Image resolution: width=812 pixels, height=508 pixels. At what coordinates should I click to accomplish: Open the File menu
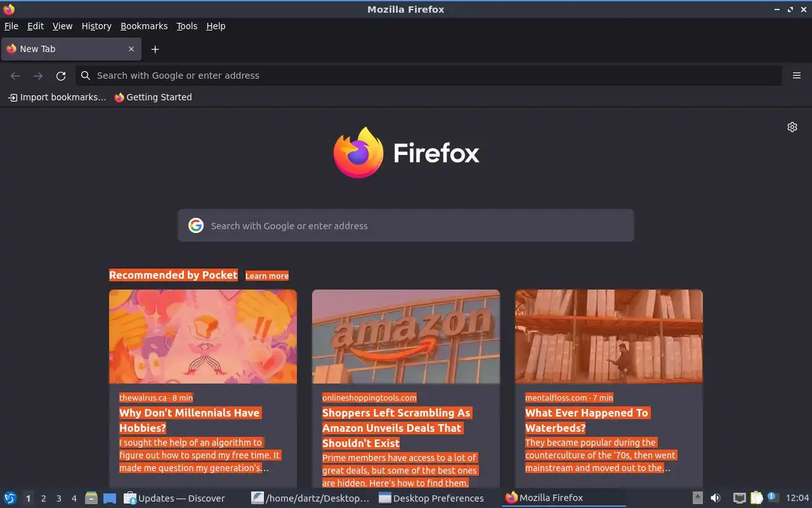tap(11, 26)
